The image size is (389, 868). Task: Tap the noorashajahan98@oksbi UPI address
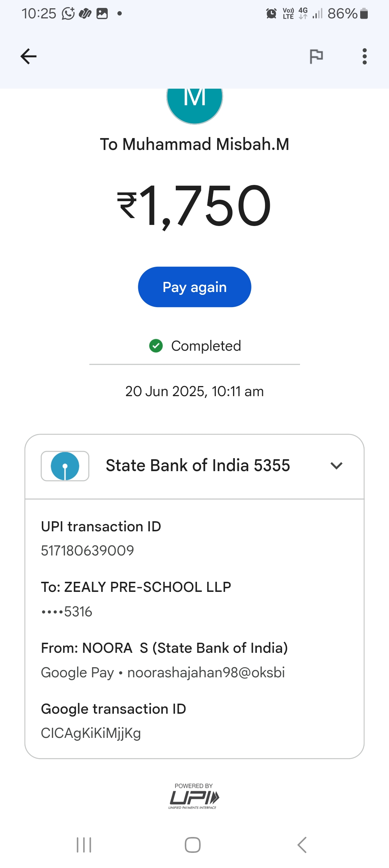click(x=206, y=673)
